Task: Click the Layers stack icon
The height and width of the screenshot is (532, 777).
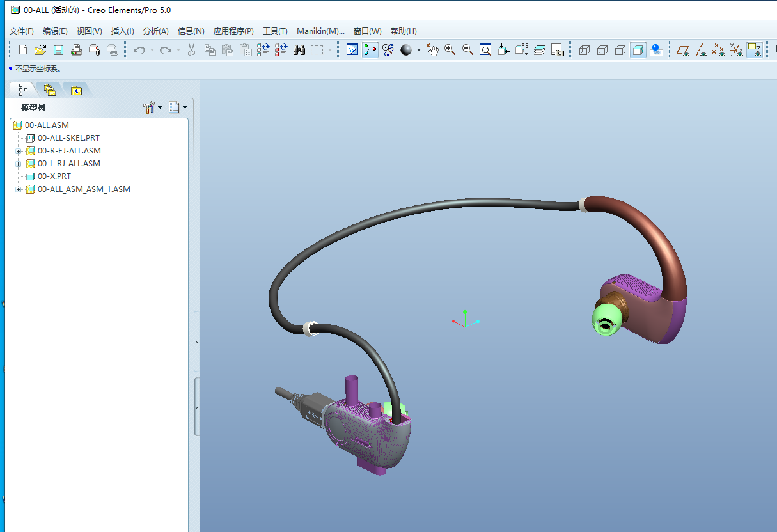Action: click(x=539, y=50)
